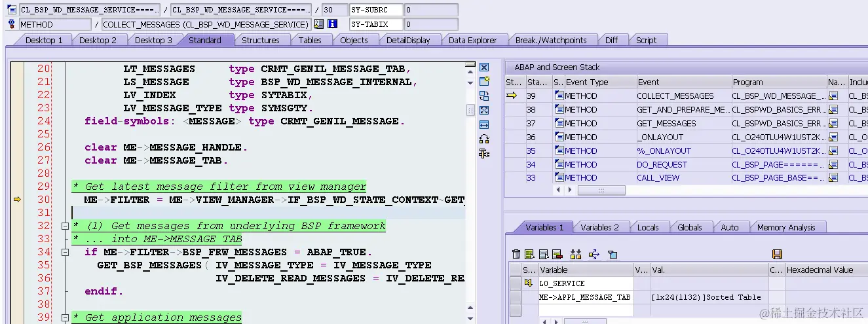868x324 pixels.
Task: Click the navigation icon in COLLECT_MESSAGES stack row
Action: (x=833, y=96)
